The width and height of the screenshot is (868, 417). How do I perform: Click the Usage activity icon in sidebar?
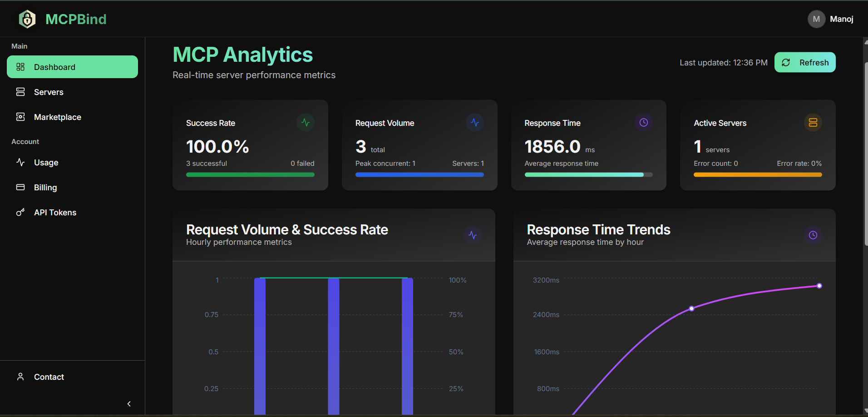[20, 162]
